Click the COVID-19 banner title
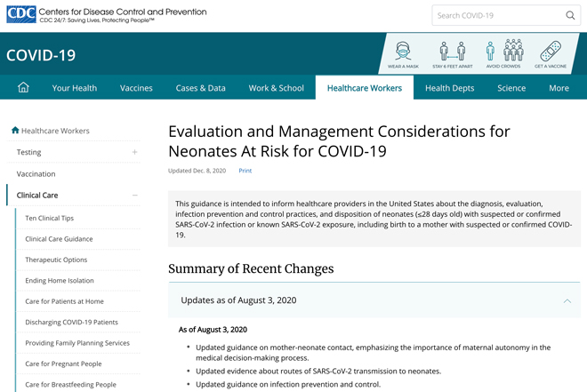This screenshot has height=392, width=587. point(41,55)
